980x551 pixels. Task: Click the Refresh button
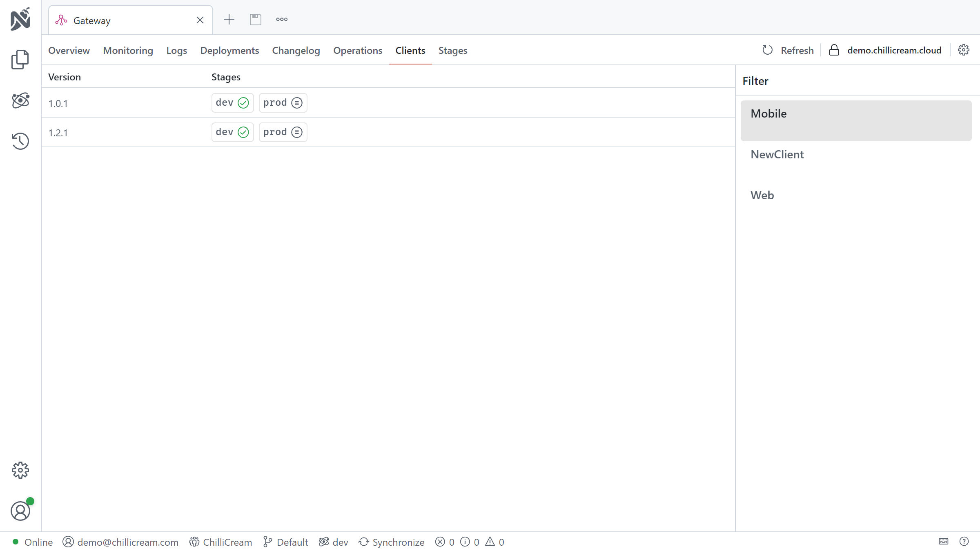(788, 50)
